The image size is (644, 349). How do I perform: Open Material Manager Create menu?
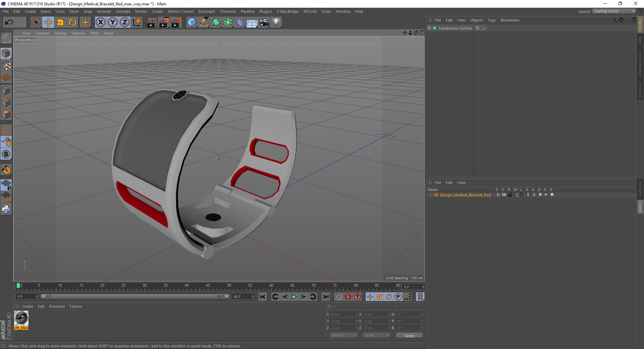tap(28, 306)
